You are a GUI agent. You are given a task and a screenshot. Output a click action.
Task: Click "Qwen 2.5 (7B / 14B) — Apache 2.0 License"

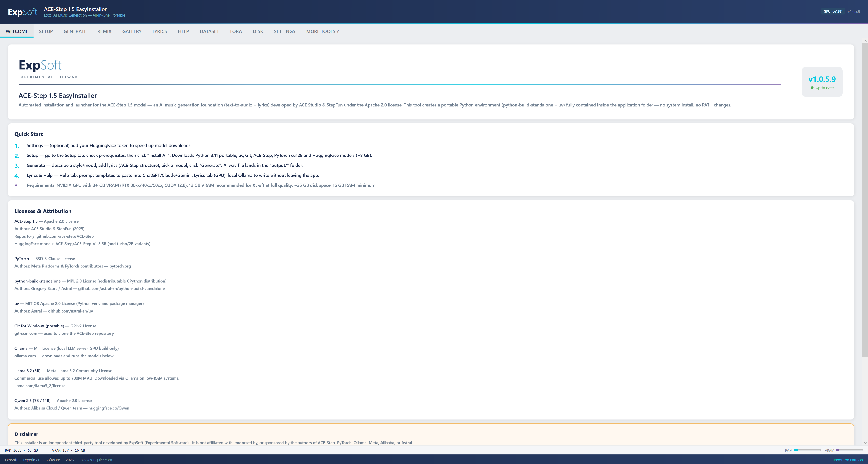pos(53,401)
